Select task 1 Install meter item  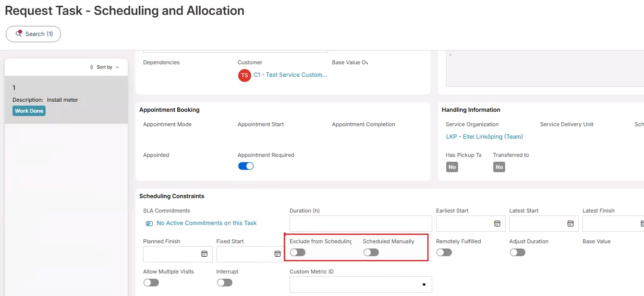[66, 99]
